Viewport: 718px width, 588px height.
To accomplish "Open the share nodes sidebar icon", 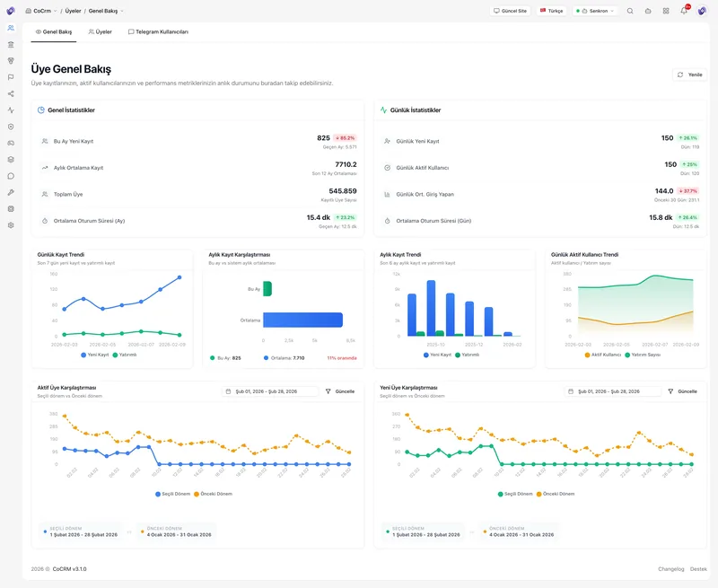I will click(x=11, y=94).
